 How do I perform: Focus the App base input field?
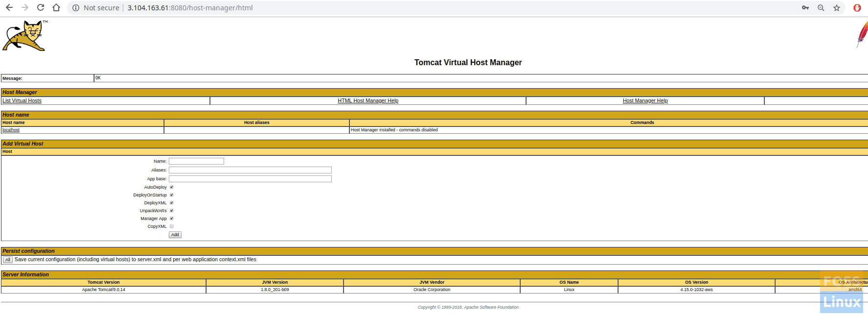click(250, 179)
